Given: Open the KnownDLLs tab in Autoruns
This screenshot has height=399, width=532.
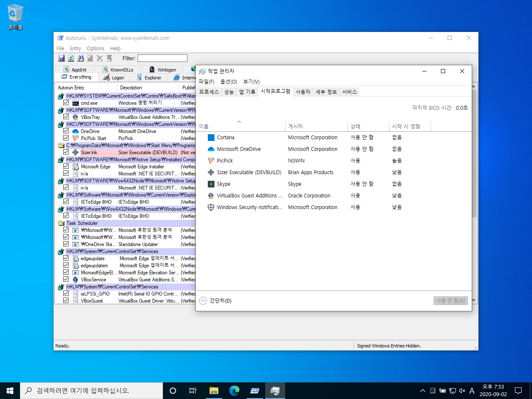Looking at the screenshot, I should tap(118, 70).
